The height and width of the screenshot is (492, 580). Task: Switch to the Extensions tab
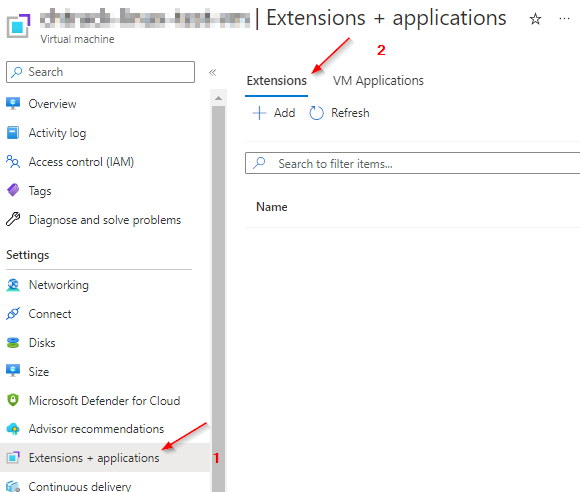(277, 81)
